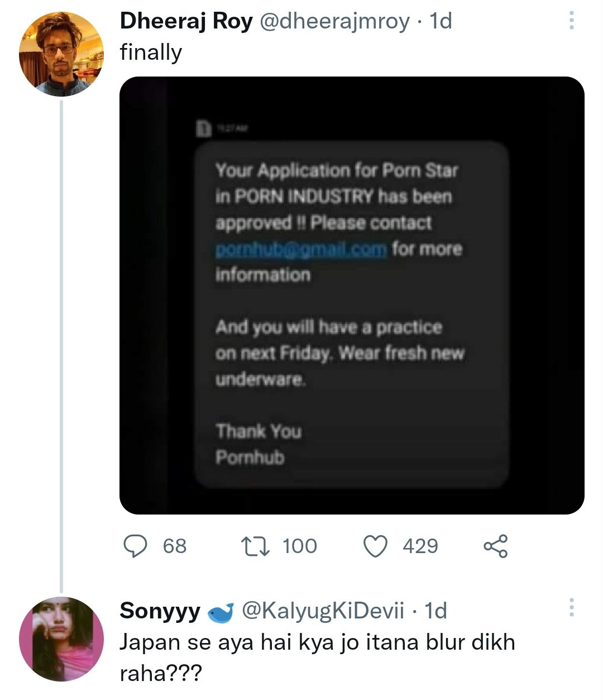The image size is (603, 700).
Task: Open the 1d timestamp on Sonyyy's reply
Action: click(435, 611)
